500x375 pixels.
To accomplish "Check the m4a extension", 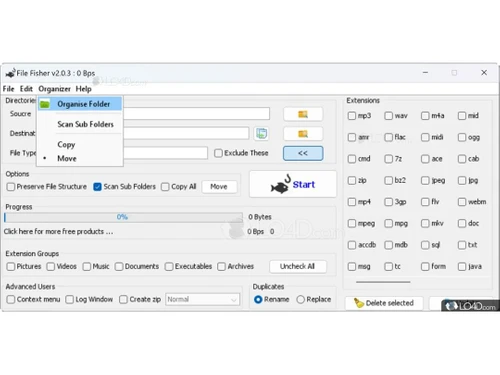I will pos(425,116).
